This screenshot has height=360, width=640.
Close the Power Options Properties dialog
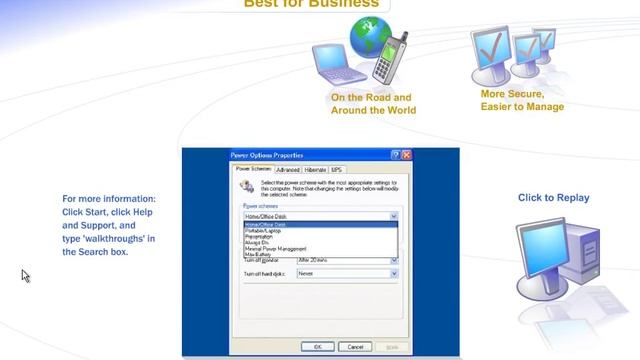point(407,155)
